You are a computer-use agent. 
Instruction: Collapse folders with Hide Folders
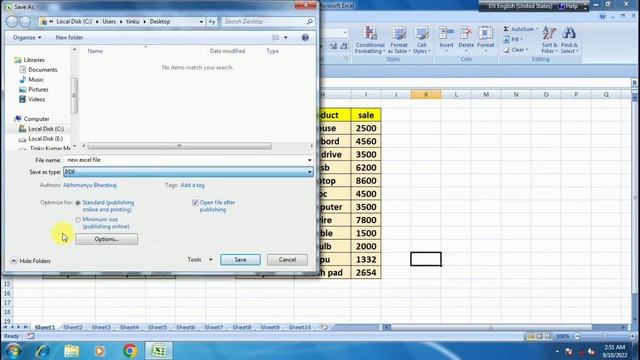[31, 261]
